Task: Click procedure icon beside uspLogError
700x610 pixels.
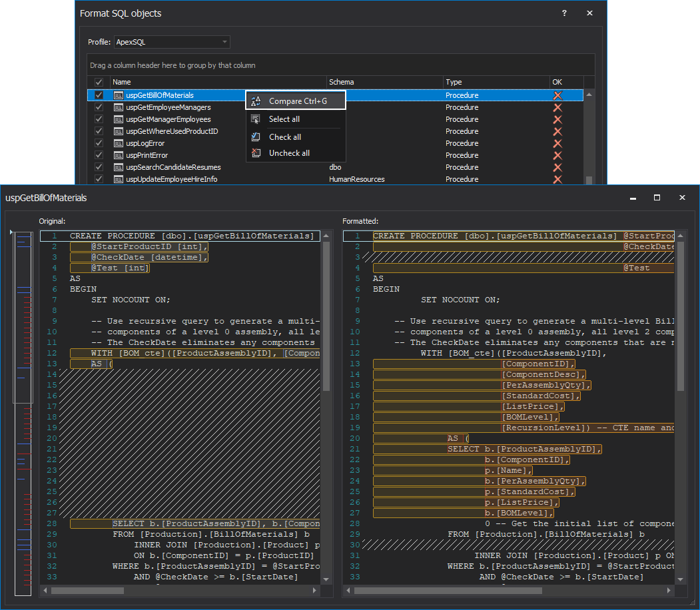Action: coord(119,143)
